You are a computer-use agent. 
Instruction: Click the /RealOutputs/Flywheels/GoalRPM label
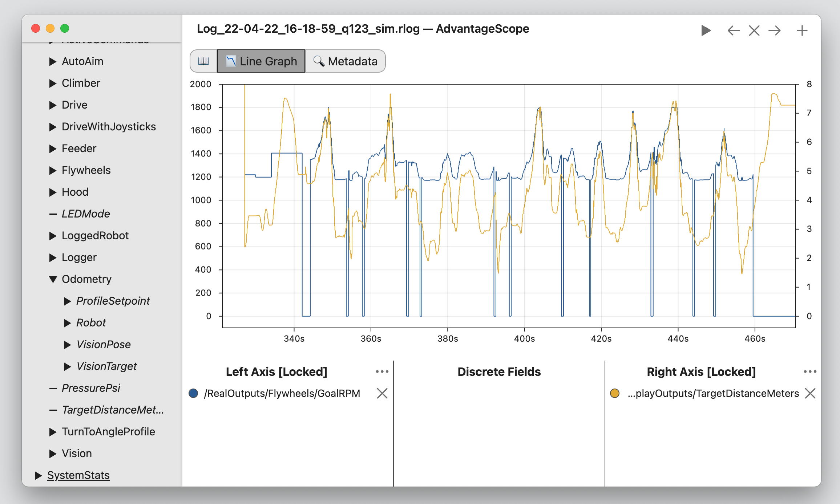tap(282, 393)
